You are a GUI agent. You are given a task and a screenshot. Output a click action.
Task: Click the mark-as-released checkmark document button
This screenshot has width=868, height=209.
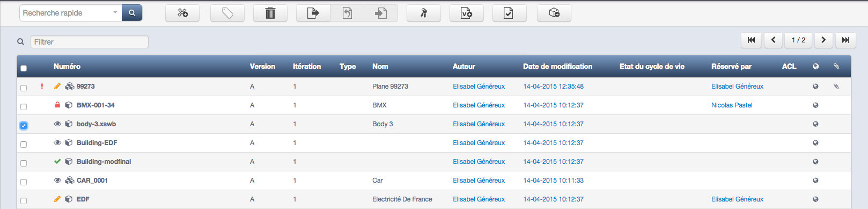pos(510,13)
